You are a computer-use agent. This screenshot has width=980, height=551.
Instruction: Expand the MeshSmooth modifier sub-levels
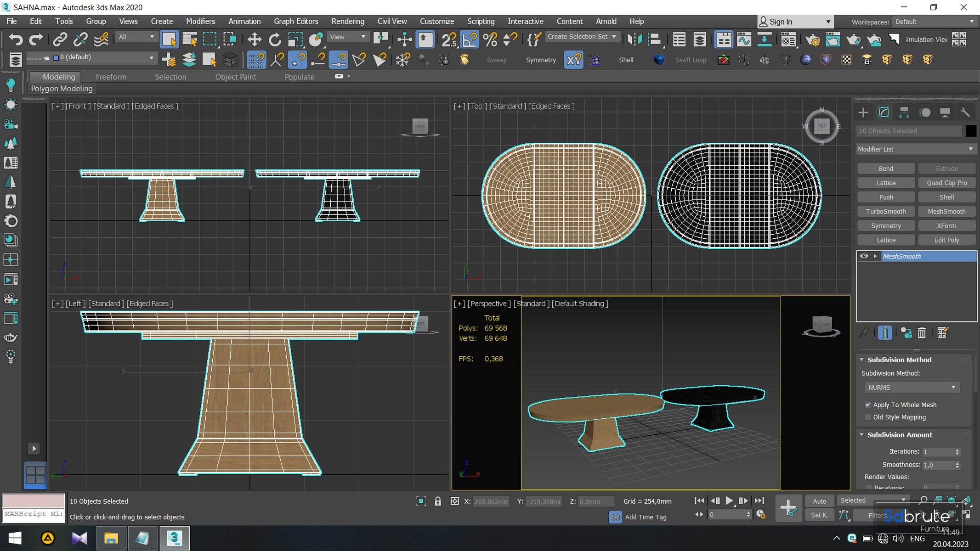tap(875, 256)
